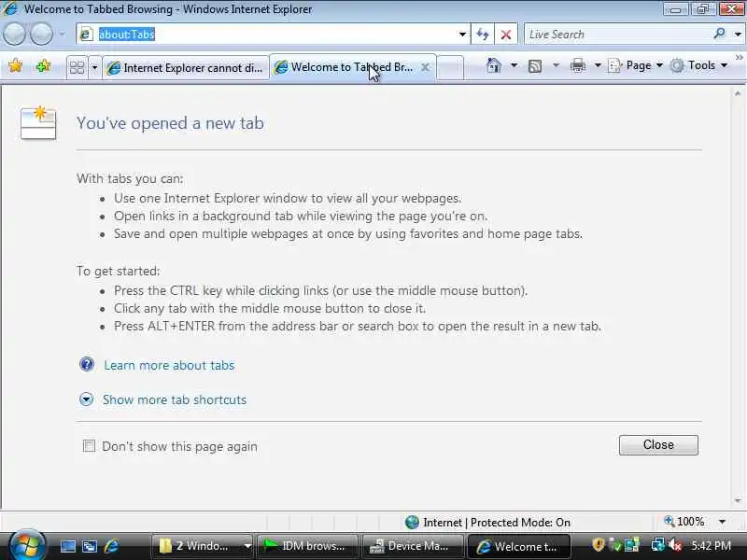Open the recent pages dropdown beside Forward

62,35
